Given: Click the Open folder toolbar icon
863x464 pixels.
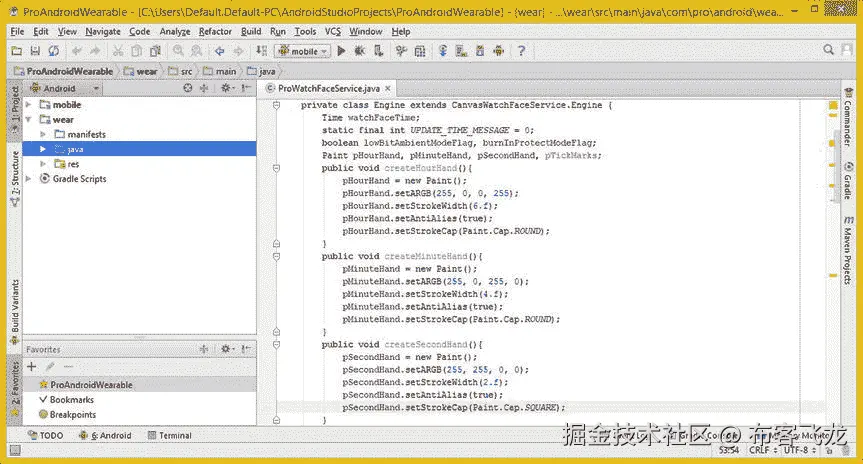Looking at the screenshot, I should (17, 51).
